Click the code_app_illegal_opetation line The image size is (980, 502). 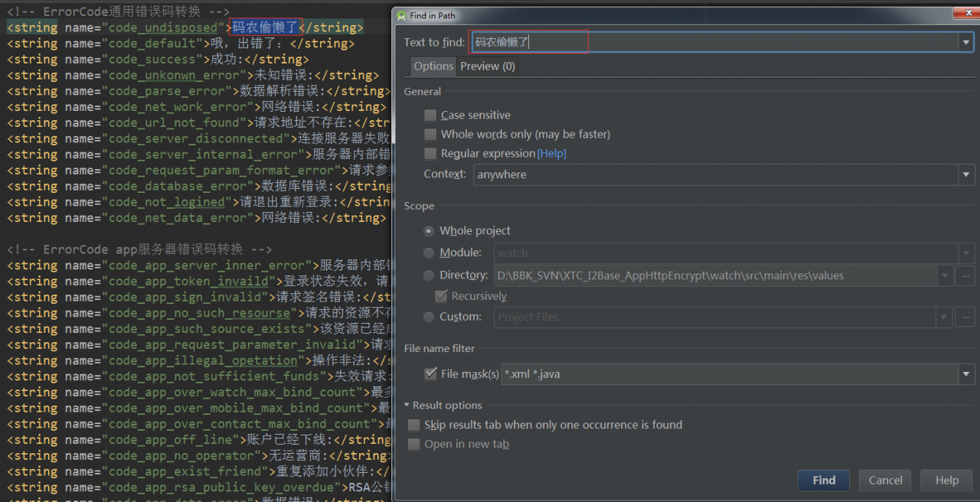pos(199,360)
